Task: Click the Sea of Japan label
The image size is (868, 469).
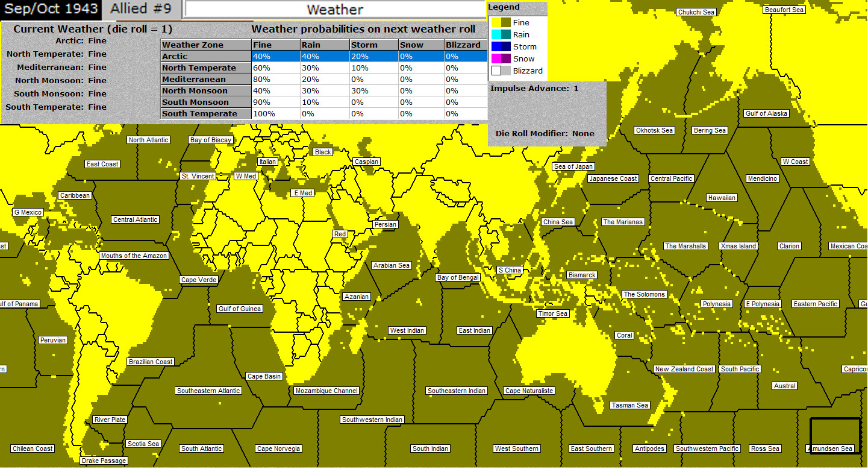Action: click(573, 166)
